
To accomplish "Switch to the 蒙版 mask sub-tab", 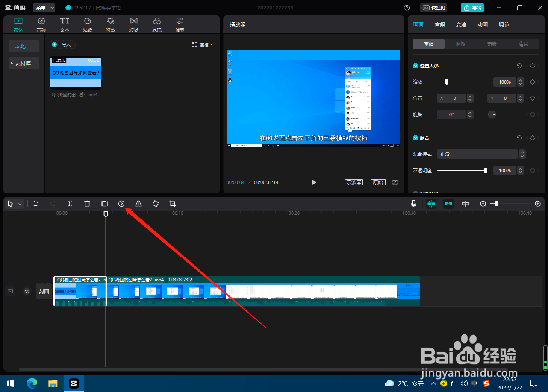I will pyautogui.click(x=492, y=44).
